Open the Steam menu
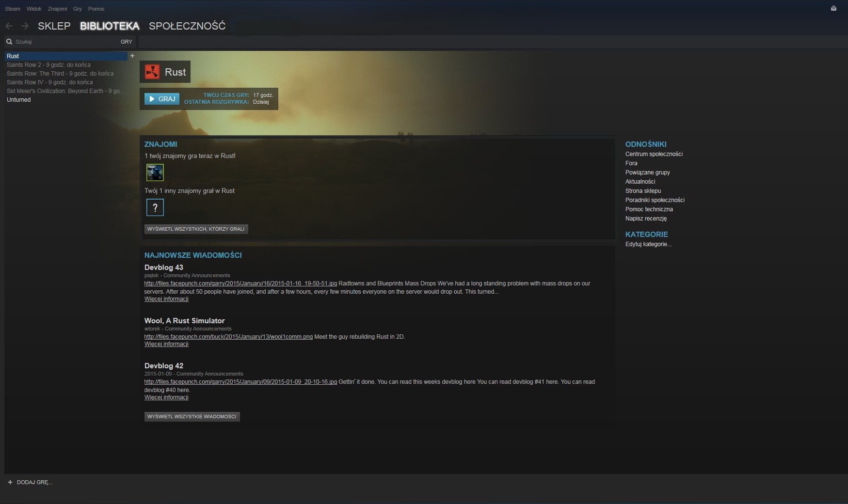Viewport: 848px width, 504px height. pyautogui.click(x=13, y=9)
